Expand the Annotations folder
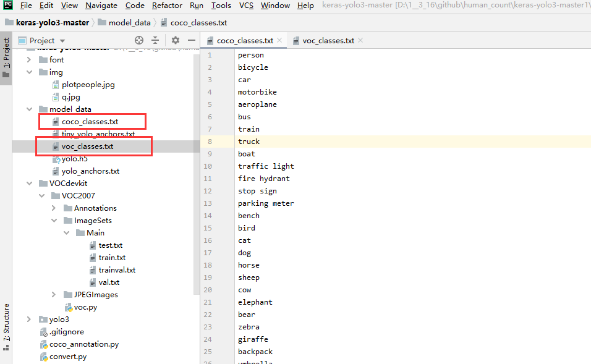Viewport: 591px width, 364px height. (x=54, y=208)
